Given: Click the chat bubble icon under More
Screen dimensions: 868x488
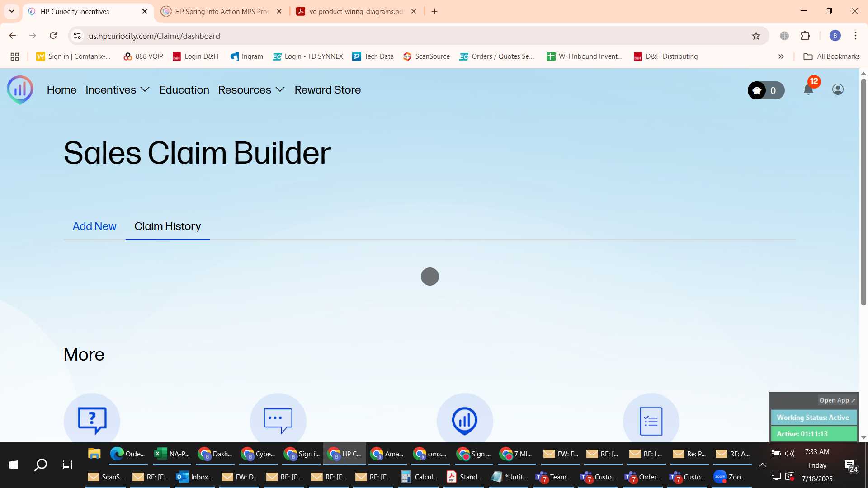Looking at the screenshot, I should [278, 420].
